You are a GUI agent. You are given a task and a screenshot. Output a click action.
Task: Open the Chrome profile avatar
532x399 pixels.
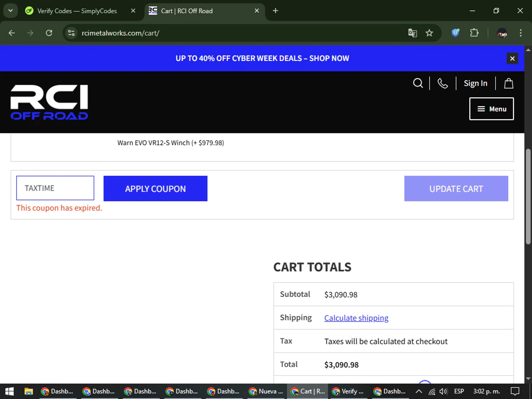point(502,33)
